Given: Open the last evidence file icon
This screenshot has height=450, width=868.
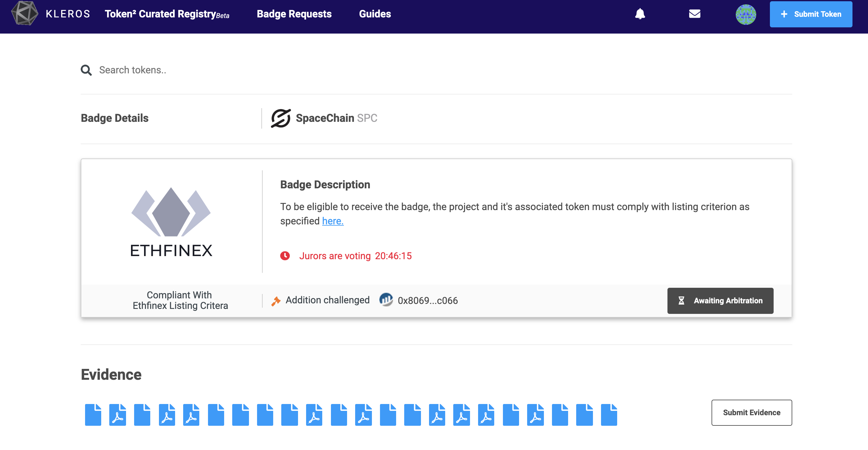Looking at the screenshot, I should click(608, 414).
